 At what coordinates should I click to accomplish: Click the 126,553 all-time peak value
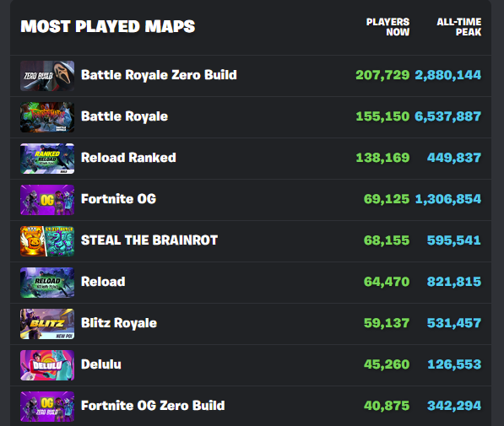[x=454, y=364]
